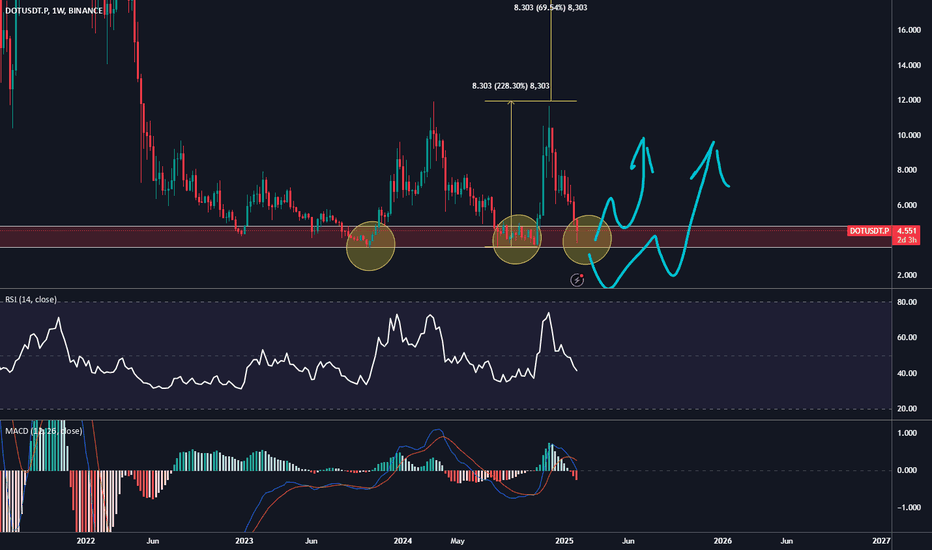Image resolution: width=932 pixels, height=550 pixels.
Task: Click the 4.551 current price label
Action: (908, 231)
